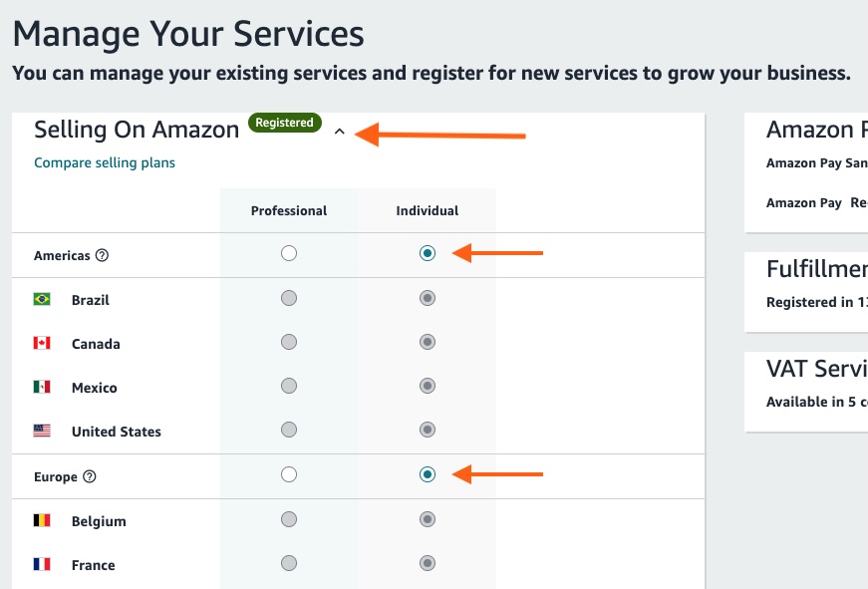868x589 pixels.
Task: Select Individual plan for Americas
Action: coord(428,253)
